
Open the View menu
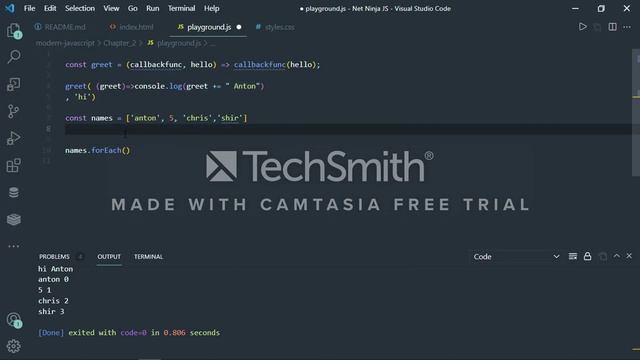111,8
